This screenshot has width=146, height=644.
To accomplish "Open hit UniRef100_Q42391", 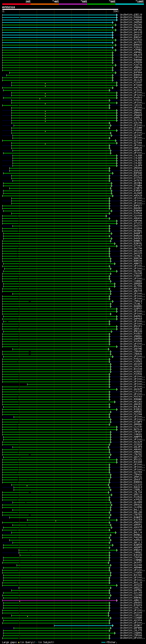I will tap(131, 25).
